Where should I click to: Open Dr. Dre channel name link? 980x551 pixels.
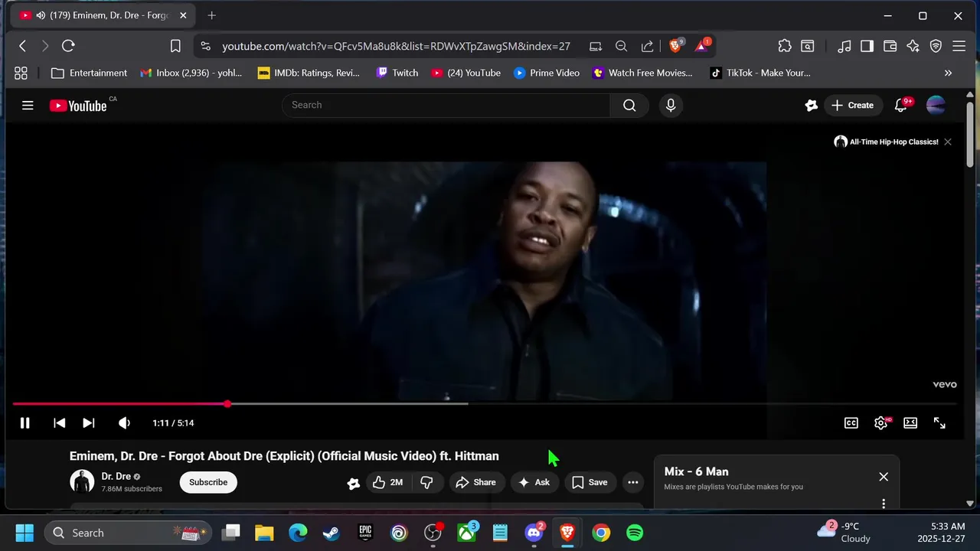tap(116, 476)
